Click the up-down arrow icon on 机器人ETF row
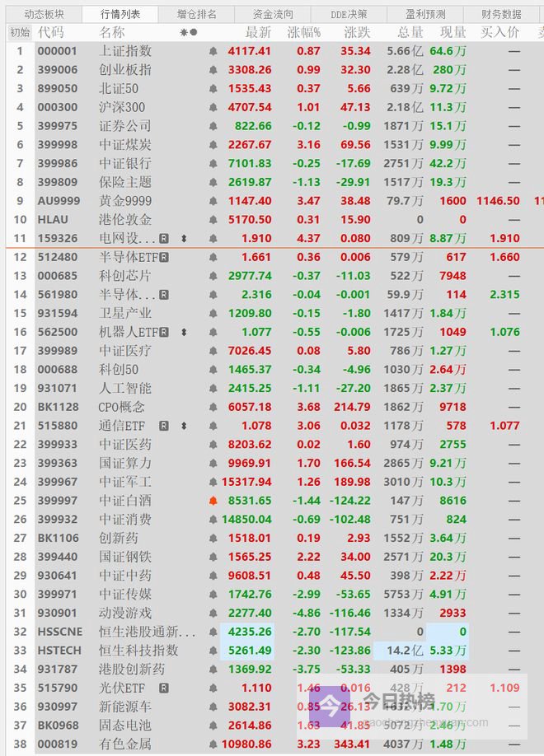544x756 pixels. tap(183, 332)
